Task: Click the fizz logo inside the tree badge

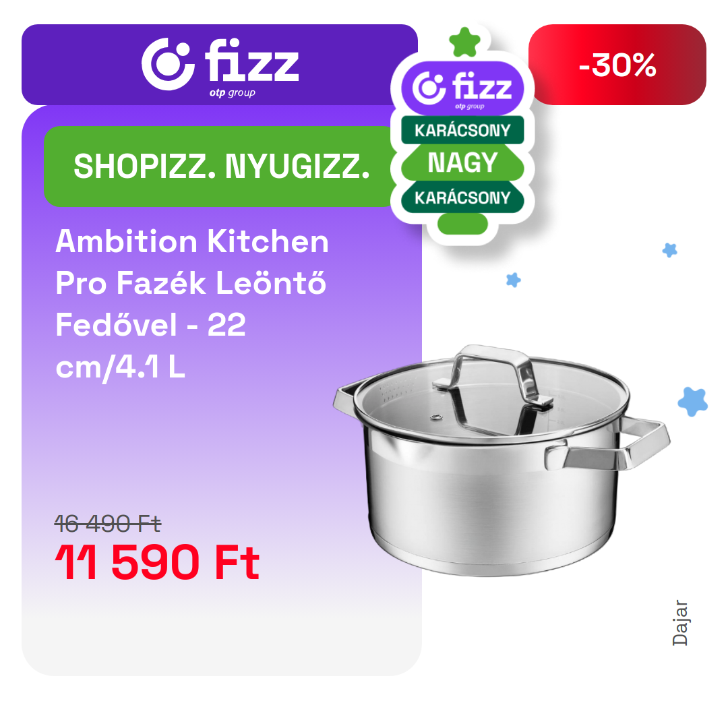Action: 462,89
